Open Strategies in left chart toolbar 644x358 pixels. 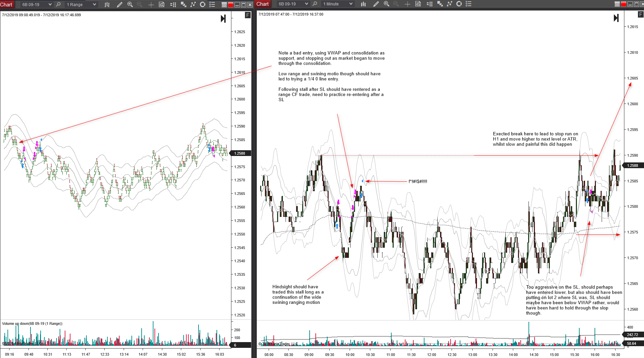point(203,4)
